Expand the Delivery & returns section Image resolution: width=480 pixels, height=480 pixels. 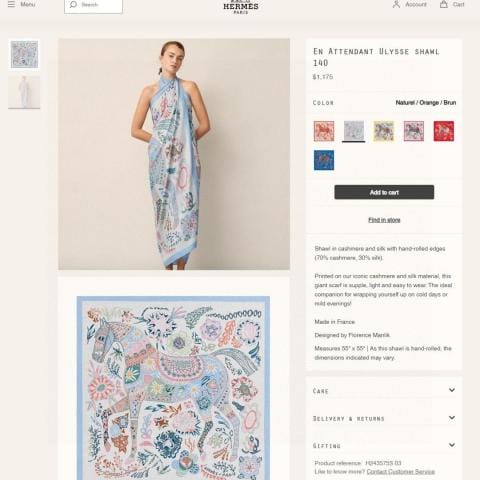384,418
